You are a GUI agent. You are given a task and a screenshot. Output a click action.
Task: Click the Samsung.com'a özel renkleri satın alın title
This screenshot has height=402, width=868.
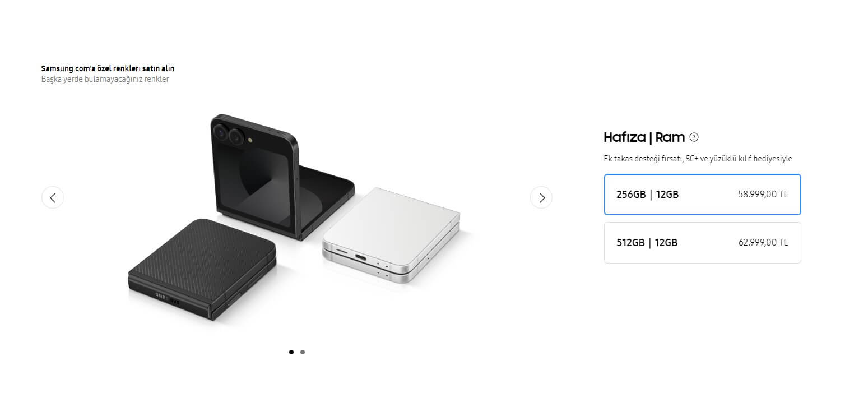tap(108, 68)
